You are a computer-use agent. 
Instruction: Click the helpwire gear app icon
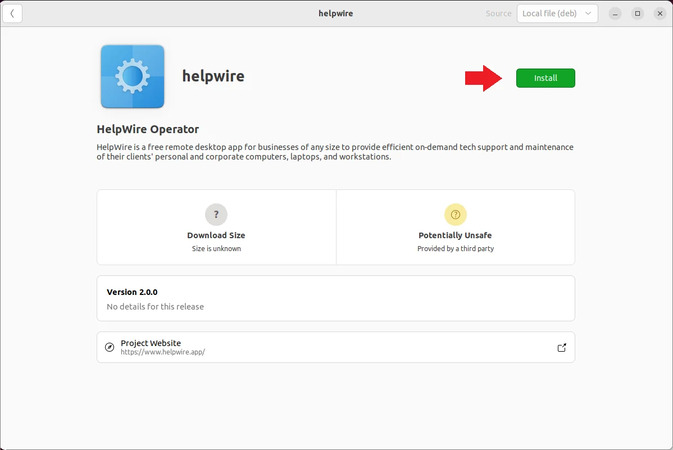point(132,76)
